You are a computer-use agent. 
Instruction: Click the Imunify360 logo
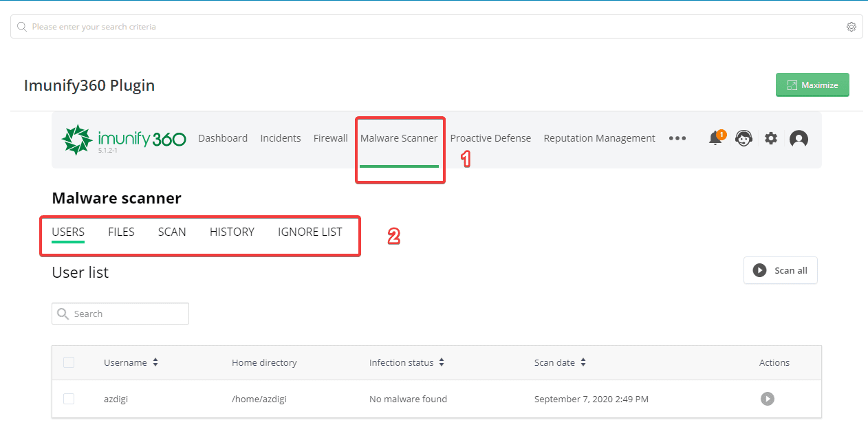(x=124, y=140)
